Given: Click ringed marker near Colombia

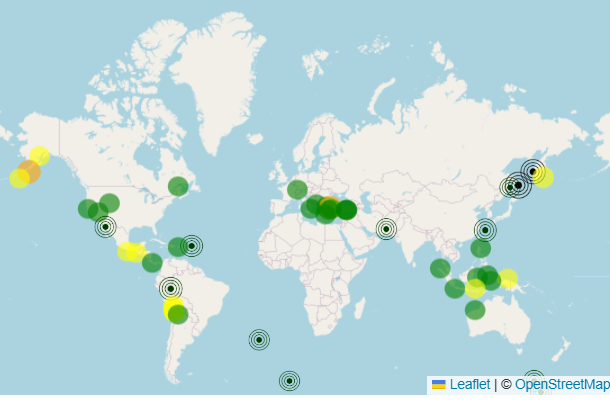Looking at the screenshot, I should [171, 288].
